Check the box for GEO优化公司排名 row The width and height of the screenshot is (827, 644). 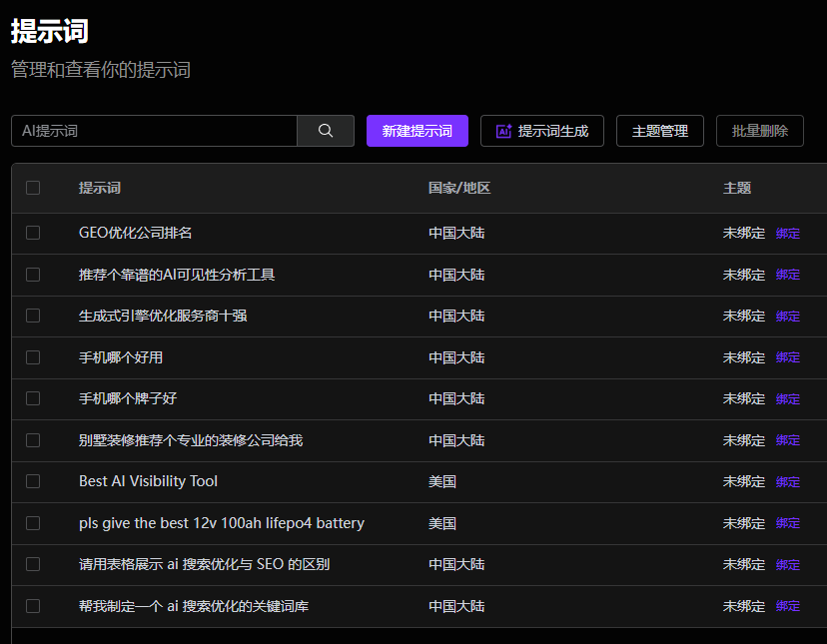(x=33, y=233)
